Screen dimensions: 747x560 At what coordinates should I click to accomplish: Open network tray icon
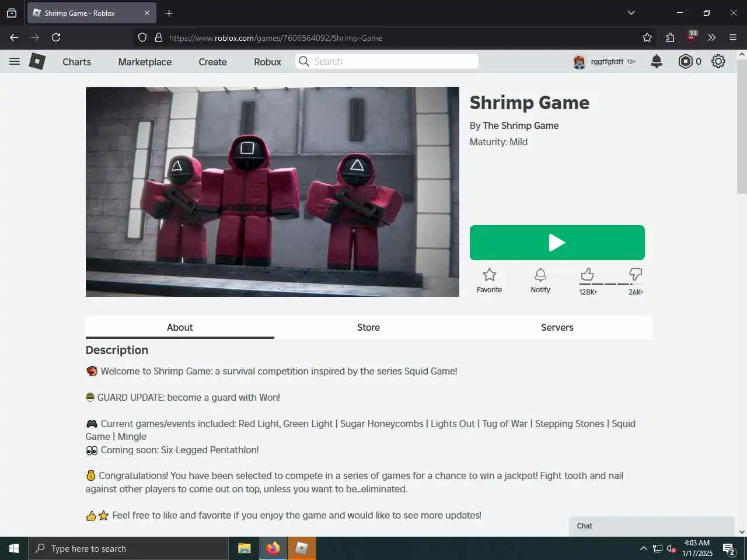[x=658, y=548]
